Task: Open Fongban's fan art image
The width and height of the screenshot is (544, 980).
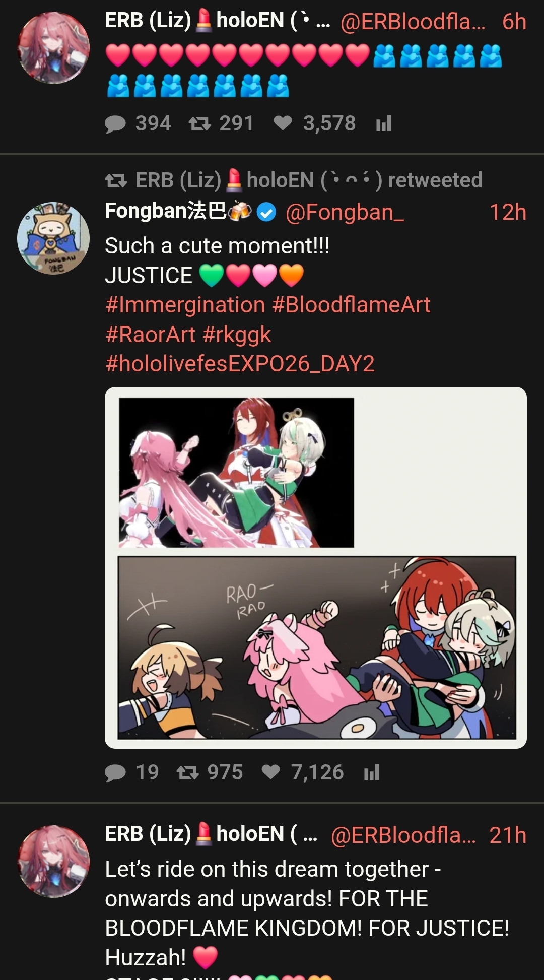Action: [x=316, y=568]
